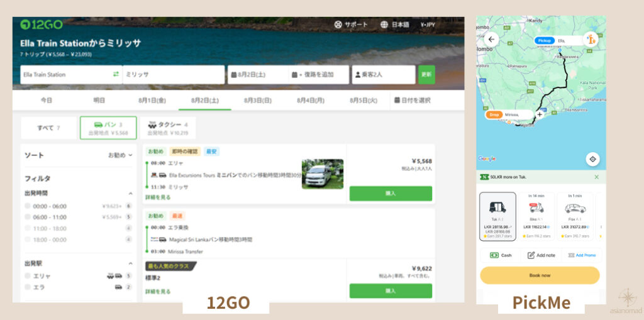
Task: Click PickMe Pickup location pill
Action: point(545,41)
